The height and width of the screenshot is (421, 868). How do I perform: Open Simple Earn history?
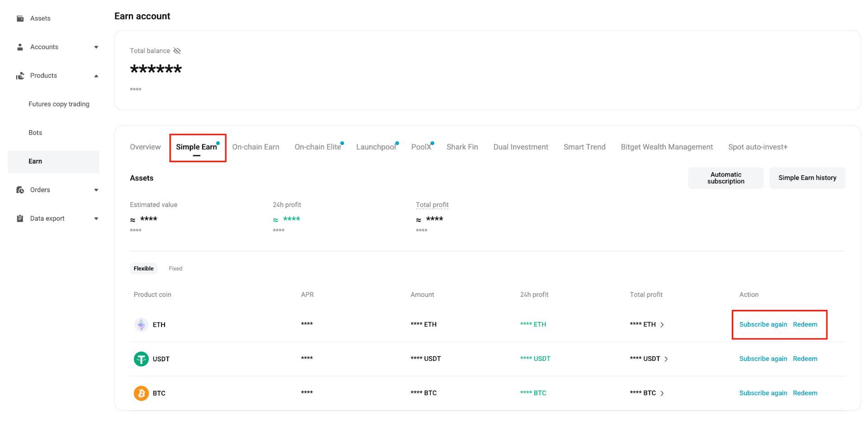point(807,178)
